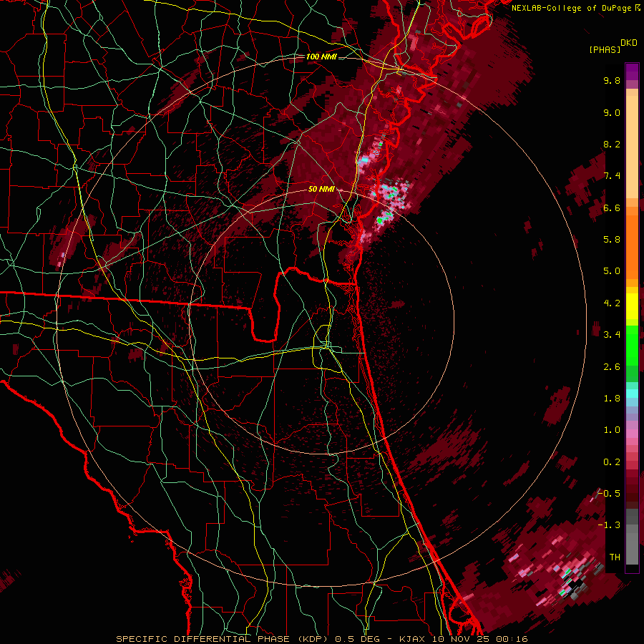This screenshot has width=644, height=644.
Task: Select the 9.0 scale value
Action: (612, 112)
